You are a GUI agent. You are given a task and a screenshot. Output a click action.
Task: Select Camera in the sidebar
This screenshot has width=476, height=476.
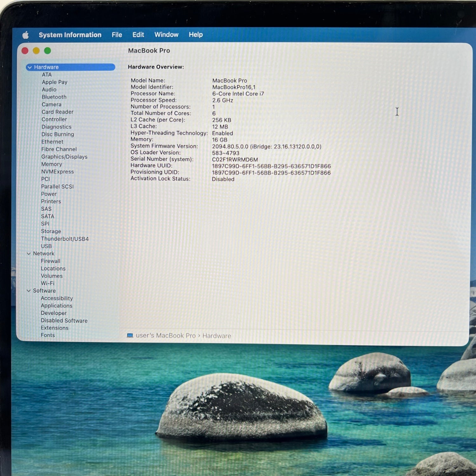[x=51, y=104]
